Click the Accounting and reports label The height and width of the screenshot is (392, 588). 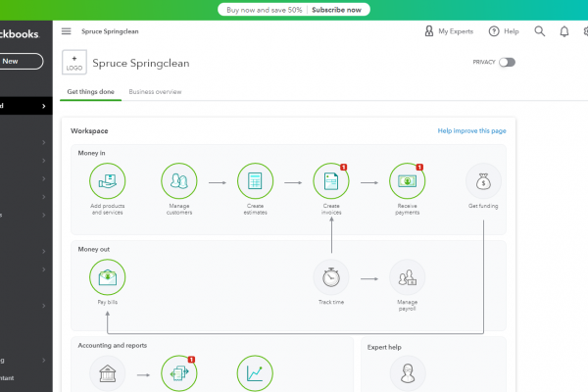click(112, 346)
